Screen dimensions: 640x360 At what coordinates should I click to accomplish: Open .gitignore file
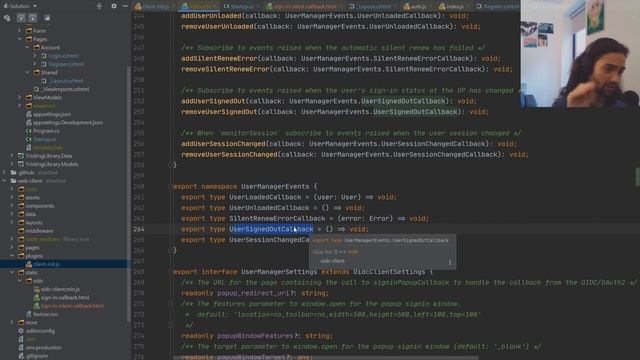(36, 356)
